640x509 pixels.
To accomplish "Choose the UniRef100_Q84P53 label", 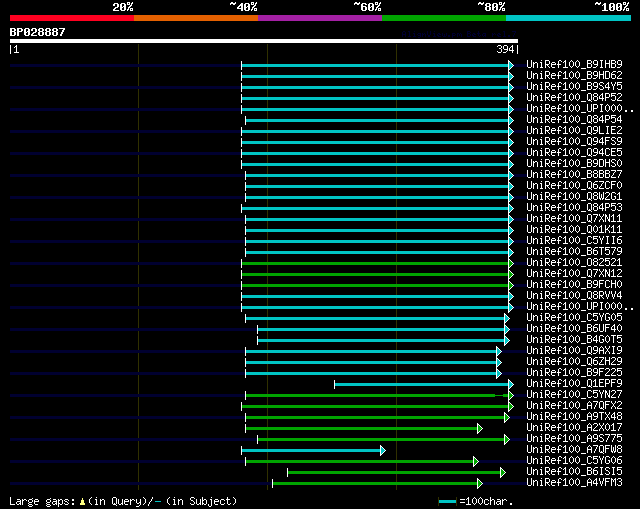I will pos(574,208).
